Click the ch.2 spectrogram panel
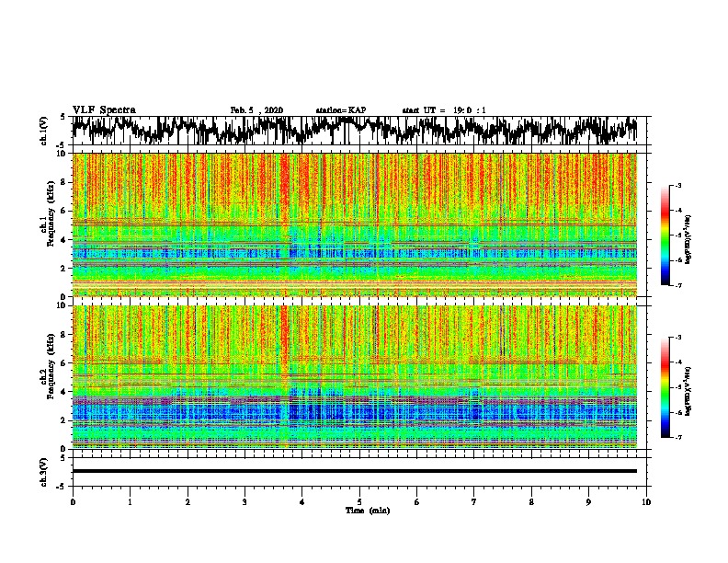 click(x=355, y=377)
